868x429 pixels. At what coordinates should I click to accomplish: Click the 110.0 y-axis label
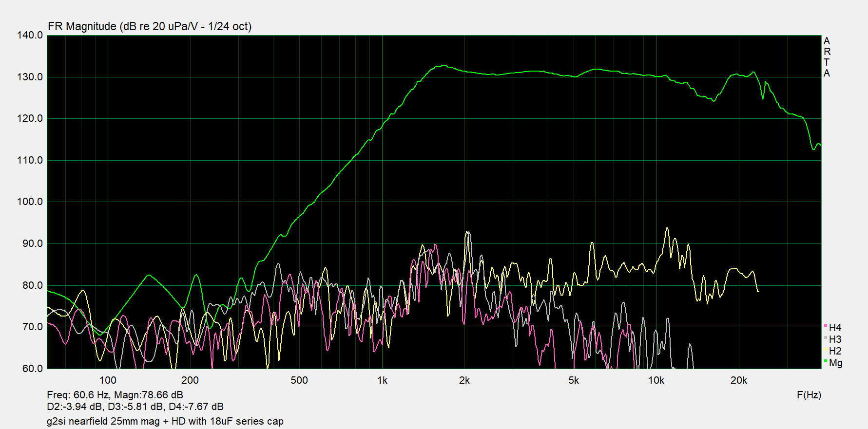(x=30, y=160)
